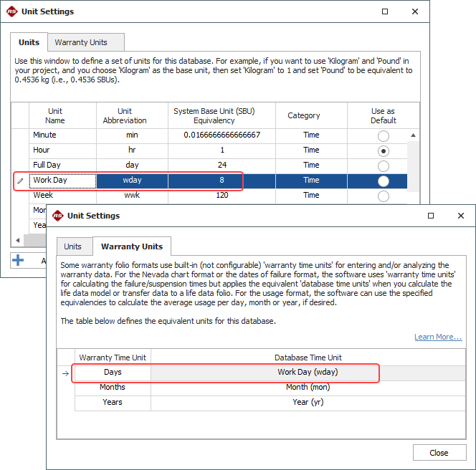Maximize the front Unit Settings window

[431, 216]
